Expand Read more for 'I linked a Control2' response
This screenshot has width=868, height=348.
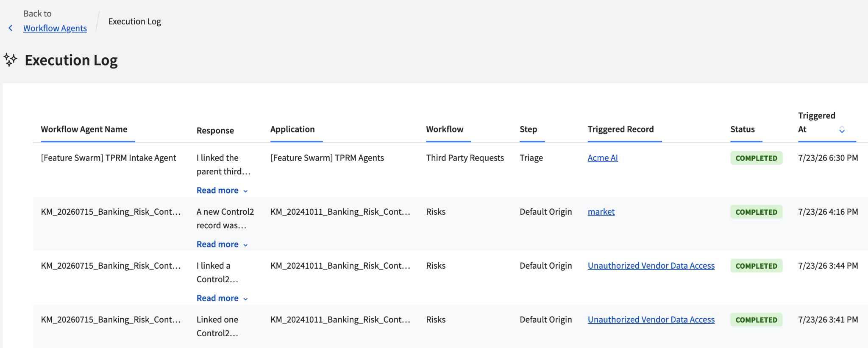click(222, 298)
